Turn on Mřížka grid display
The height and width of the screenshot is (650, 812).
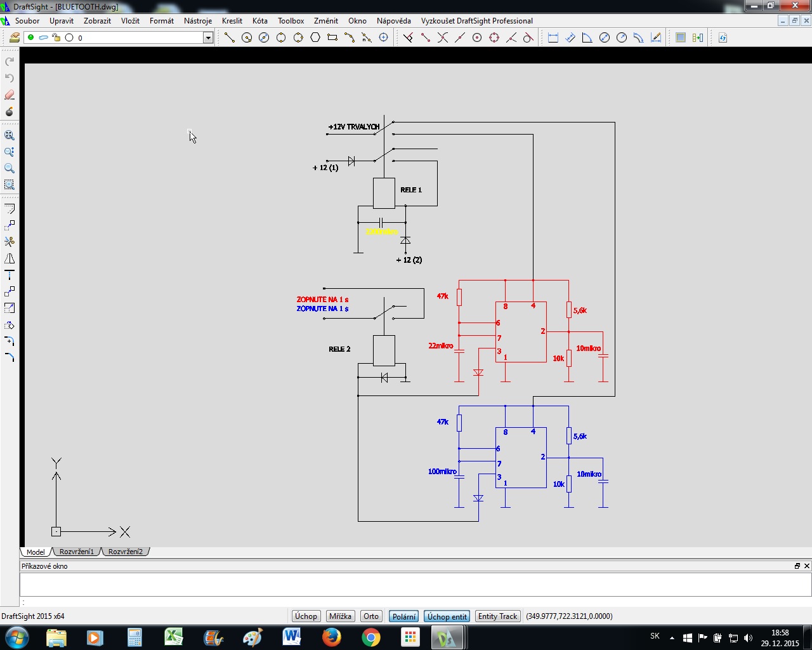(340, 616)
